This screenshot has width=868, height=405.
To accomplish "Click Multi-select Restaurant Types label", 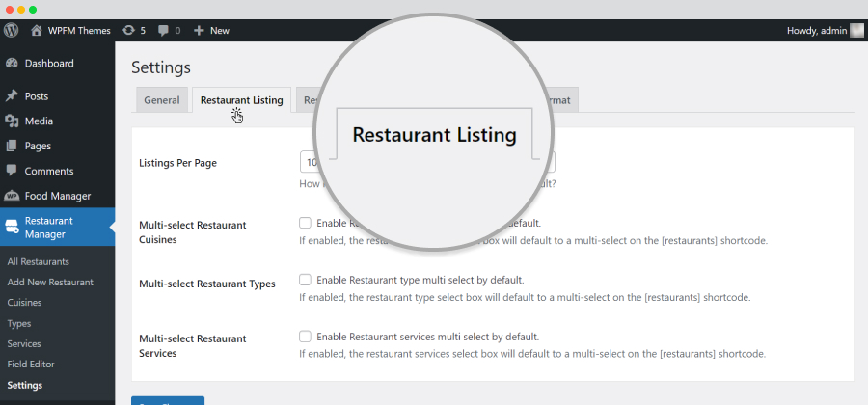I will [207, 283].
